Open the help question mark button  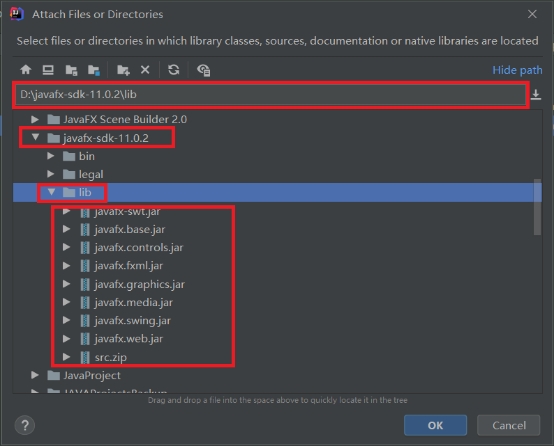pos(25,425)
